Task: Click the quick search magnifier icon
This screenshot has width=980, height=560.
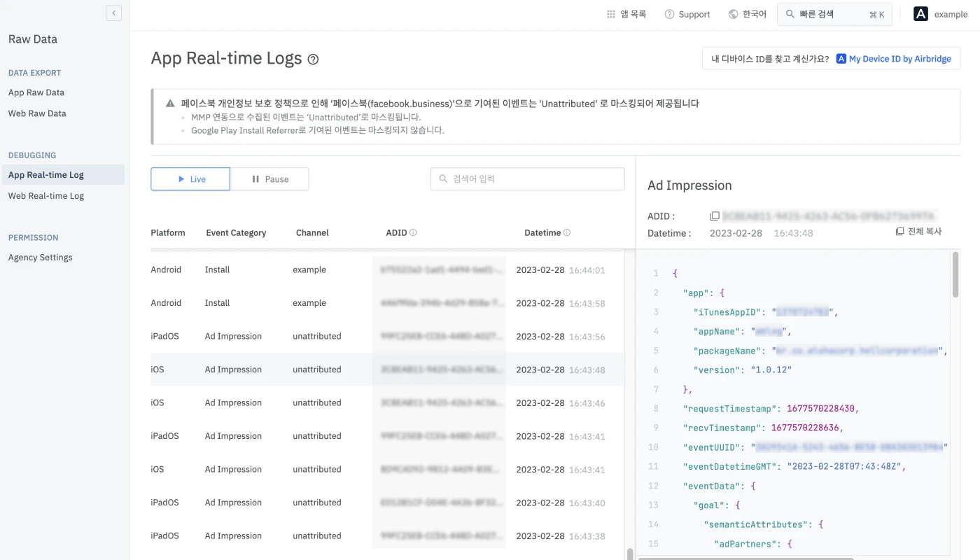Action: click(790, 14)
